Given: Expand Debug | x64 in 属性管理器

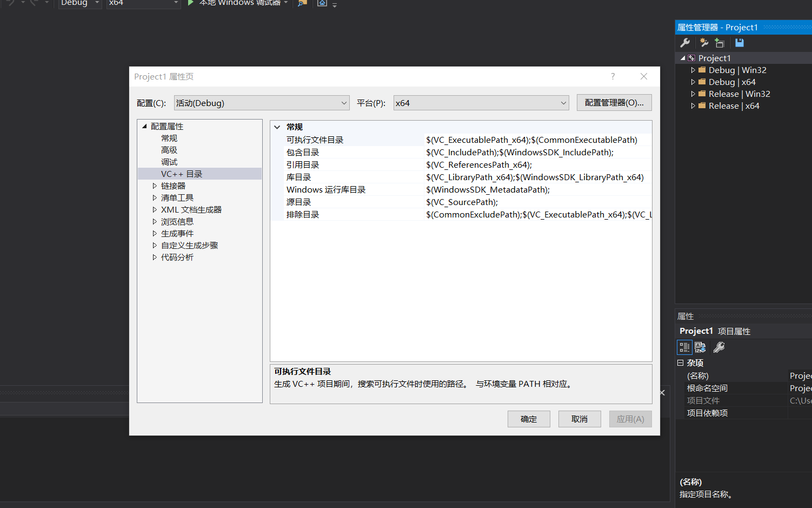Looking at the screenshot, I should (x=693, y=82).
